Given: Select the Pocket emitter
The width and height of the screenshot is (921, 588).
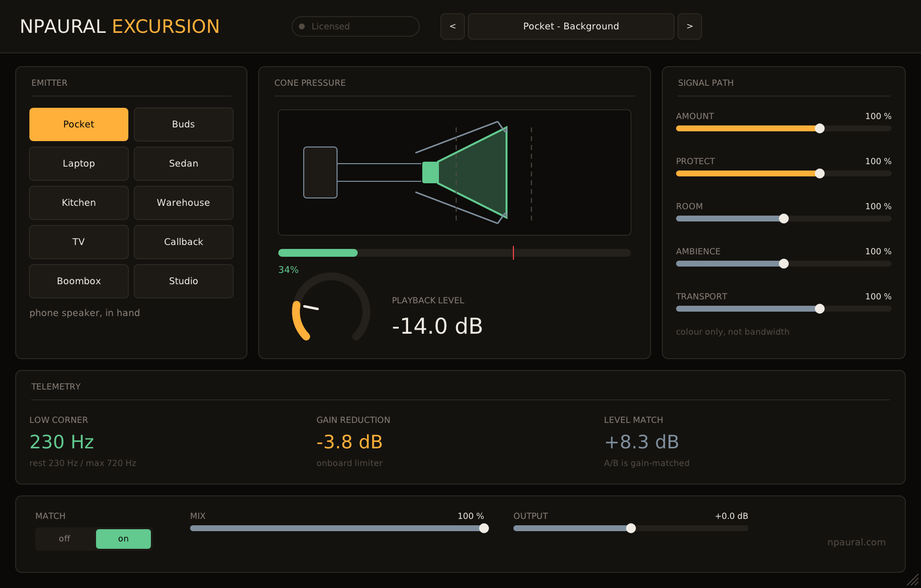Looking at the screenshot, I should (x=79, y=124).
